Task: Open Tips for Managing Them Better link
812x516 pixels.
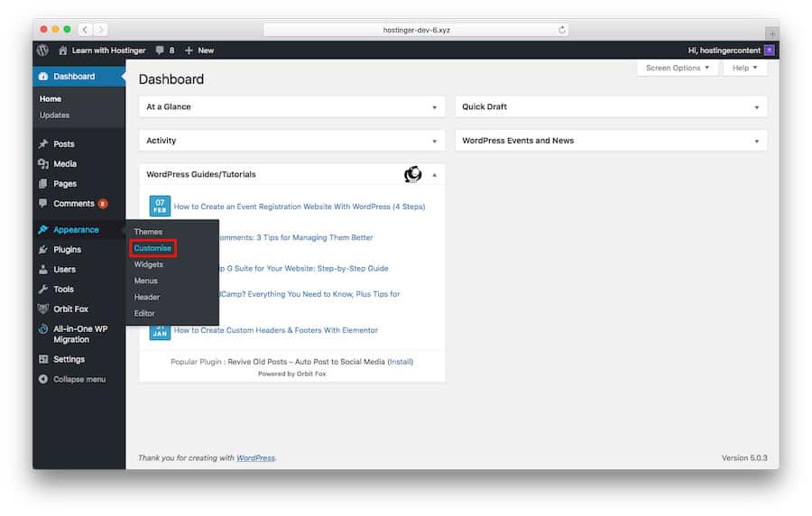Action: click(295, 237)
